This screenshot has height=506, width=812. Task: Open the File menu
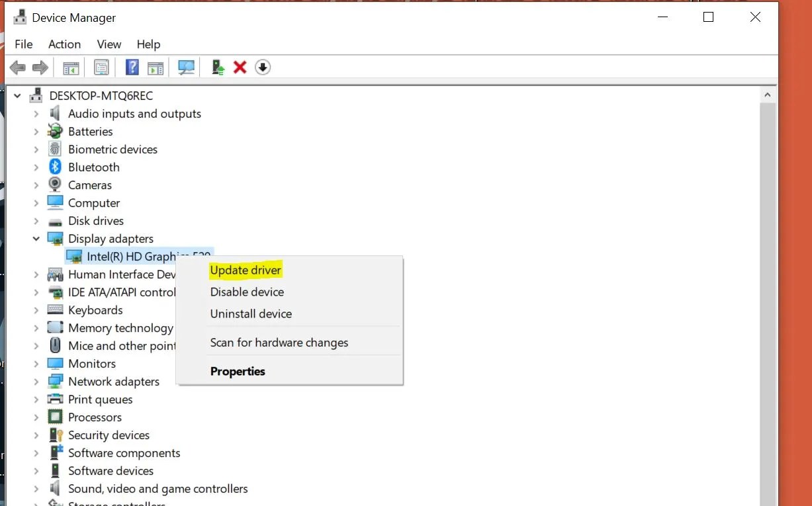[x=24, y=44]
